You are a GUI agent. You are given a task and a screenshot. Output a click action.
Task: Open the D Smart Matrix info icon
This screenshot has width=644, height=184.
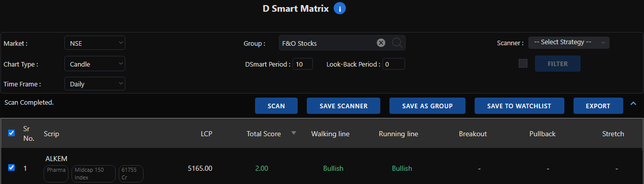(340, 9)
